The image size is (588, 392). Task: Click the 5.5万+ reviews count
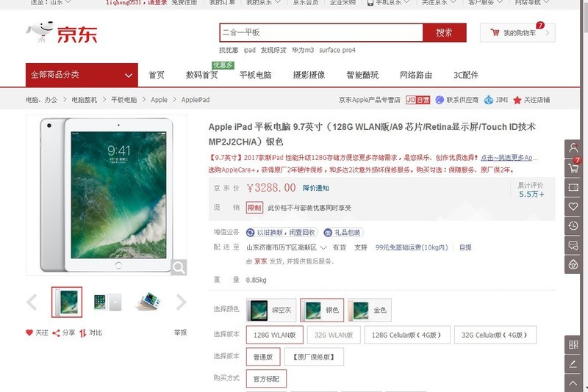click(x=531, y=194)
